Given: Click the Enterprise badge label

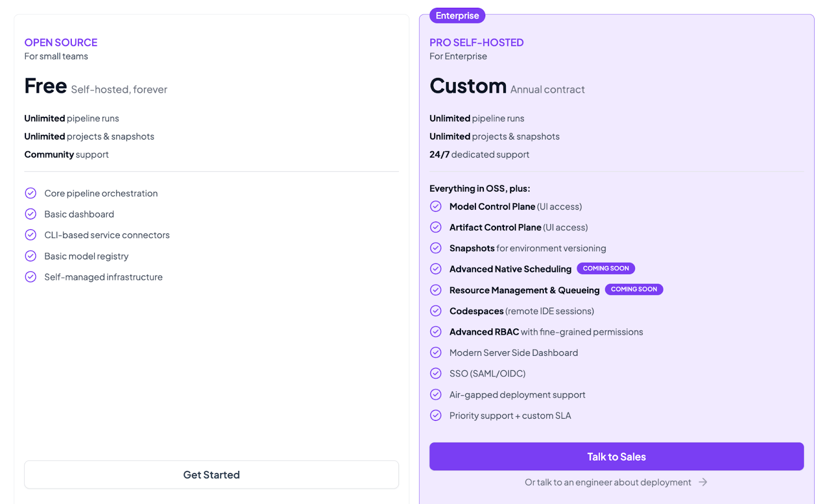Looking at the screenshot, I should coord(457,15).
